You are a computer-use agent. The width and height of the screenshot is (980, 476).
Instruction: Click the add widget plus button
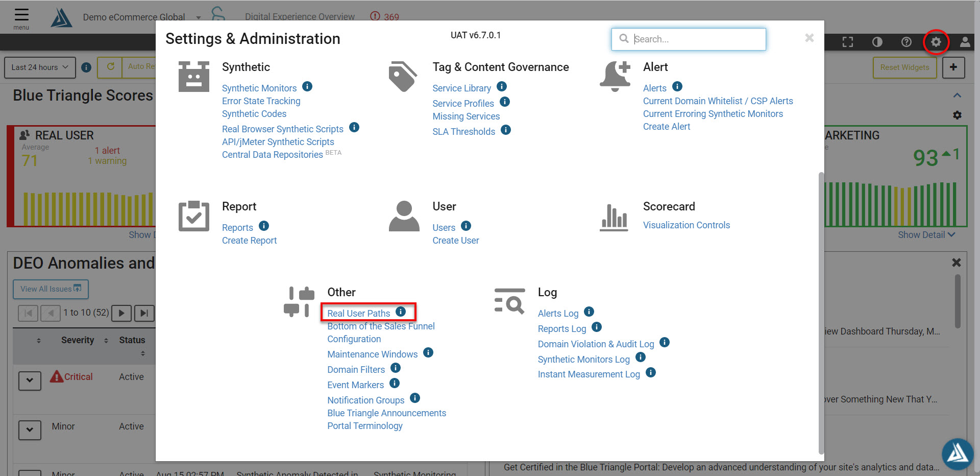coord(953,67)
